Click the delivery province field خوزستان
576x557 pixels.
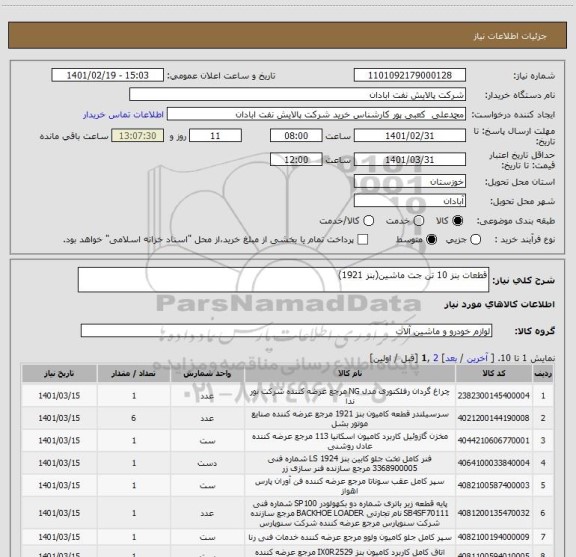point(410,182)
